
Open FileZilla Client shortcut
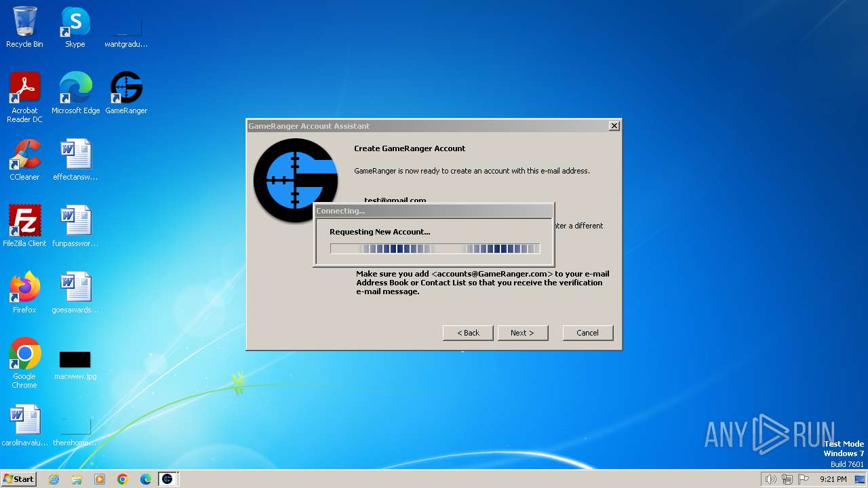(x=24, y=226)
